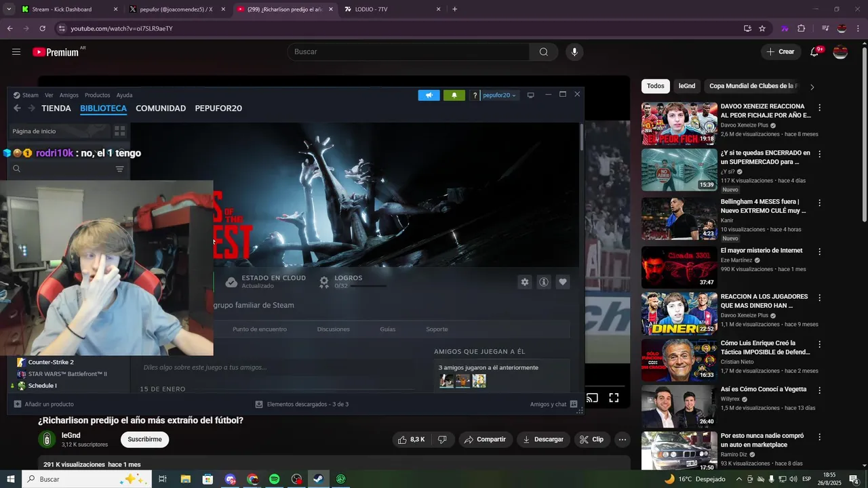Show hidden system tray icons
The height and width of the screenshot is (488, 868).
739,479
